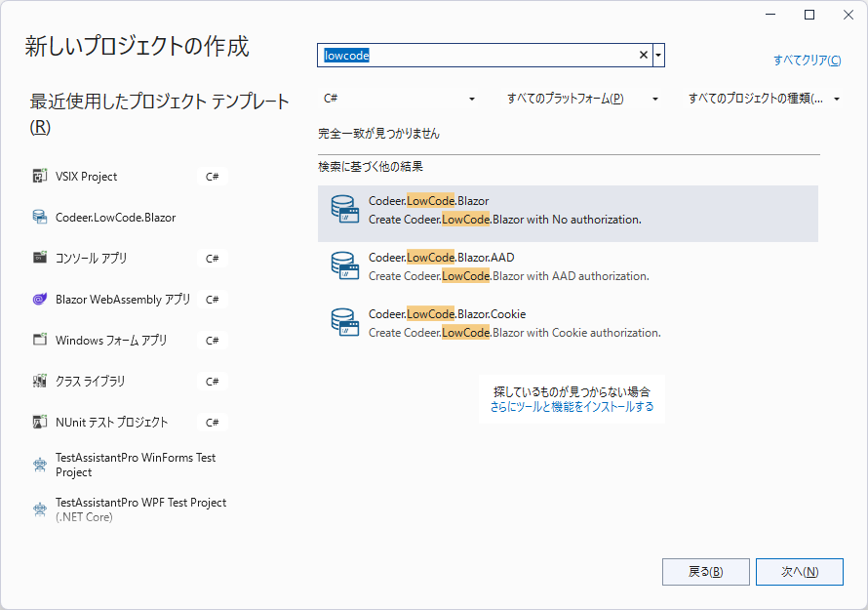This screenshot has width=868, height=610.
Task: Click the クラス ライブラリ template icon
Action: pos(40,382)
